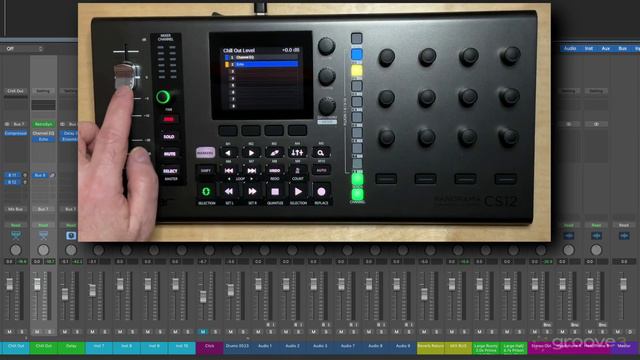640x360 pixels.
Task: Solo the Inst 7 channel strip
Action: (x=105, y=332)
